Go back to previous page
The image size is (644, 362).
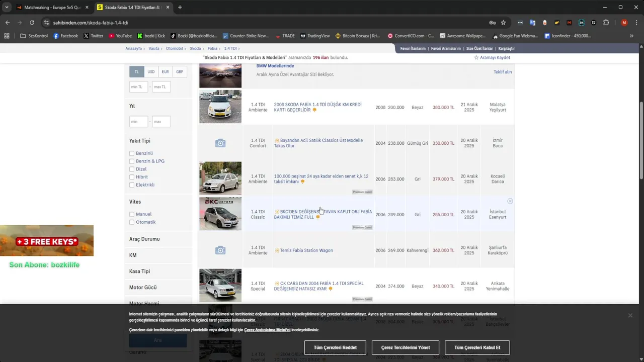pyautogui.click(x=8, y=23)
